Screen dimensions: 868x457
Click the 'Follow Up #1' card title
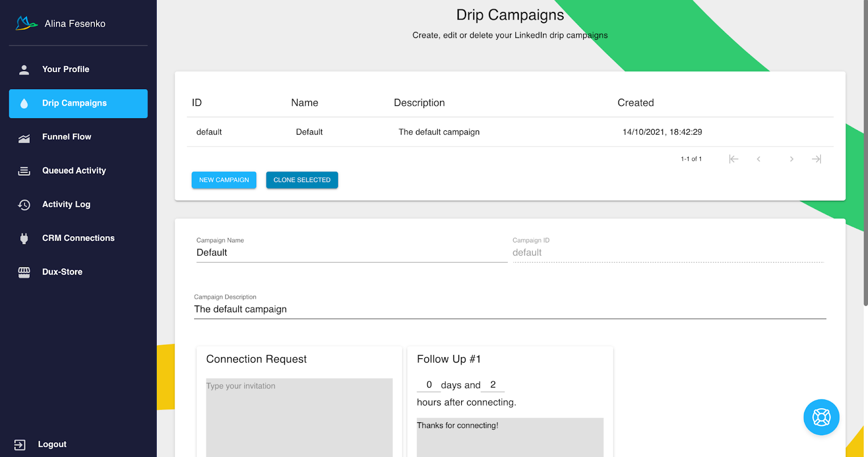tap(449, 359)
